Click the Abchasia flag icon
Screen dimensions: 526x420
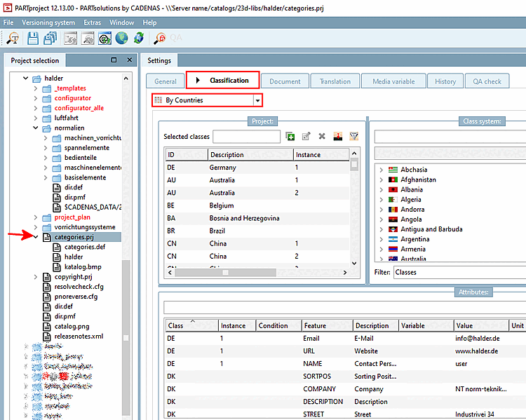point(393,170)
